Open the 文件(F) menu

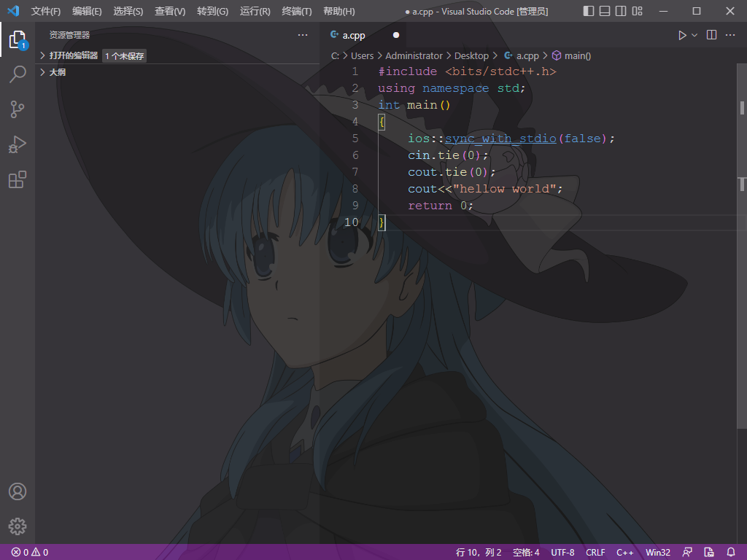46,11
